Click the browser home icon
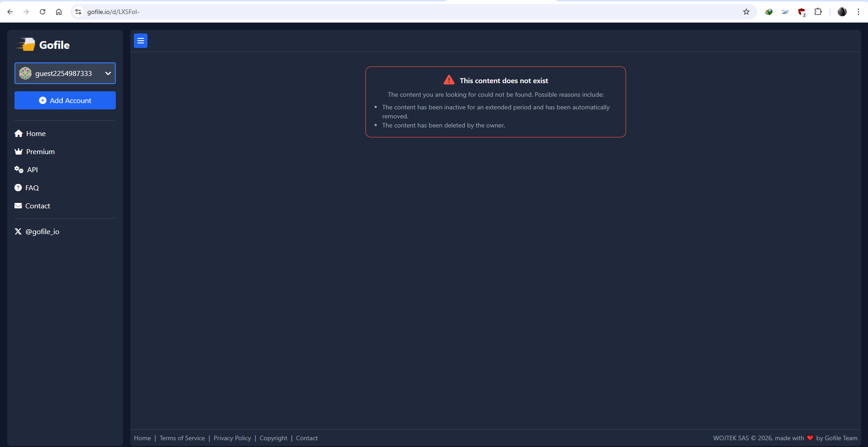Screen dimensions: 868x447 coord(59,12)
